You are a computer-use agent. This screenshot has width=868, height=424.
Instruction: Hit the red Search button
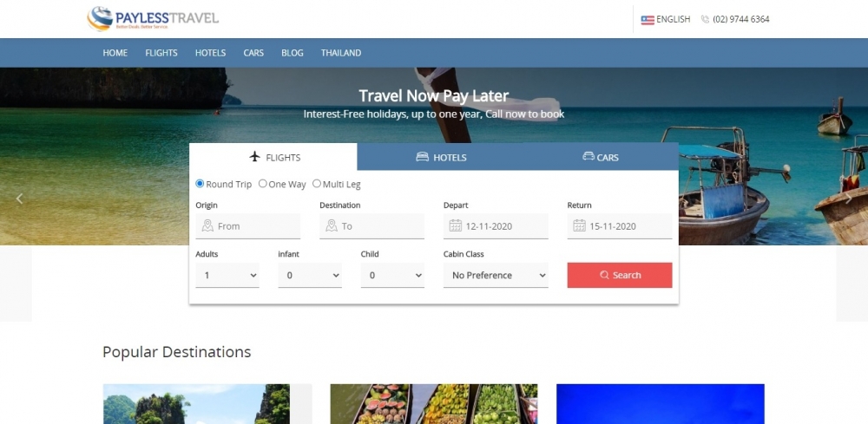click(x=620, y=275)
